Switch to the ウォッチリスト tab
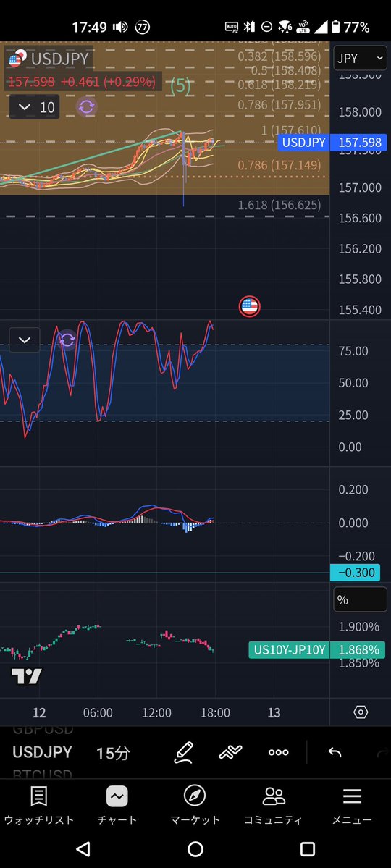This screenshot has width=391, height=868. tap(39, 806)
